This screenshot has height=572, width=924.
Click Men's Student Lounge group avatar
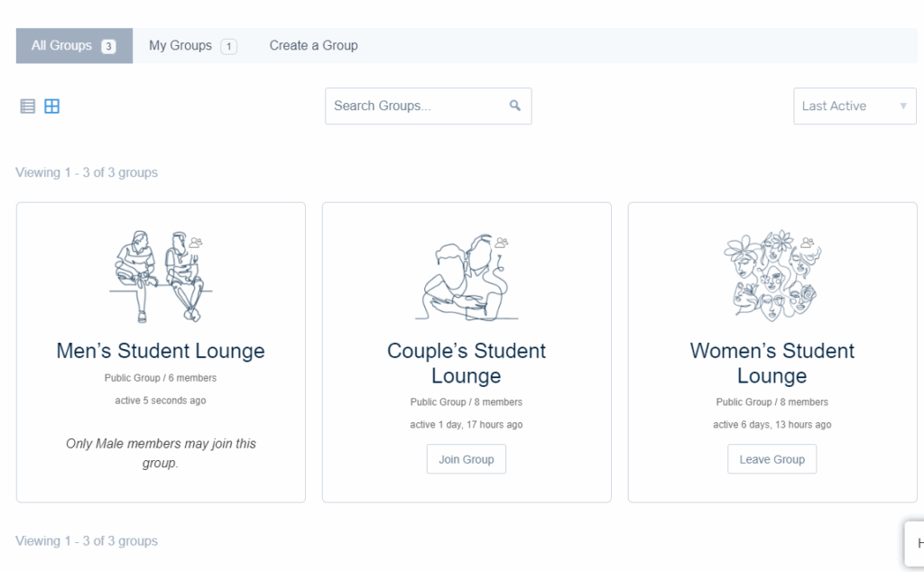[x=155, y=277]
